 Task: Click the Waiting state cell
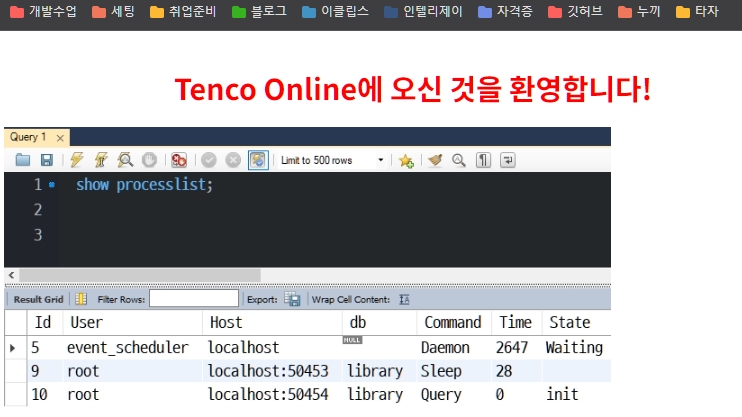pyautogui.click(x=574, y=347)
